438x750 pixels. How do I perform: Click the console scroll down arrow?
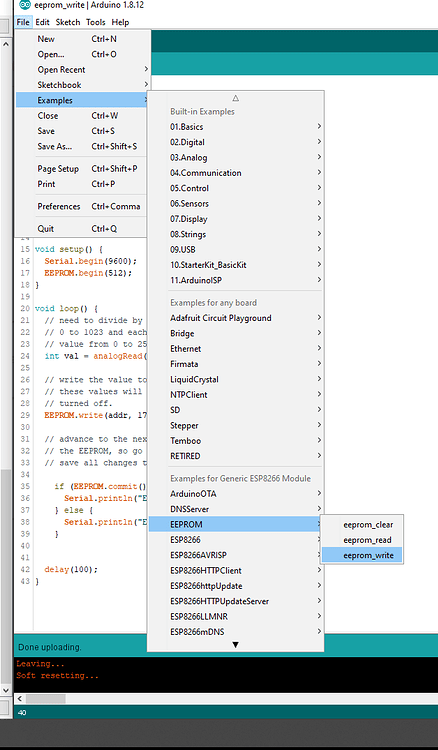[6, 690]
